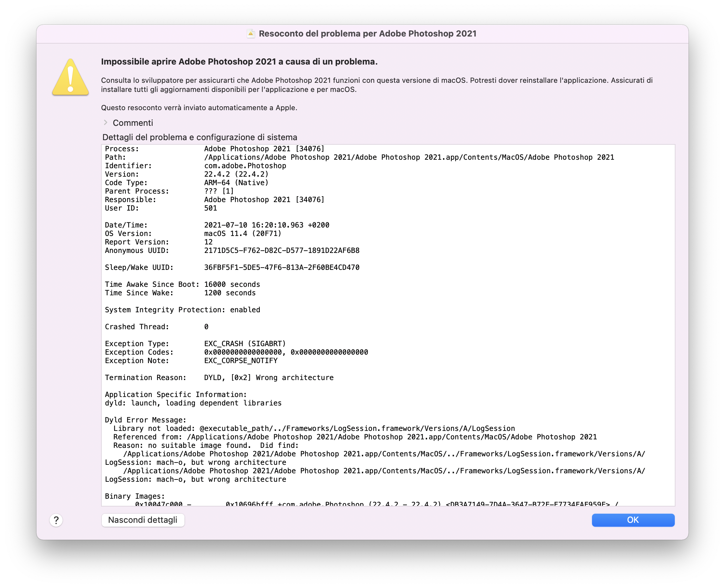
Task: Click 'Application Specific Information:' heading
Action: 176,394
